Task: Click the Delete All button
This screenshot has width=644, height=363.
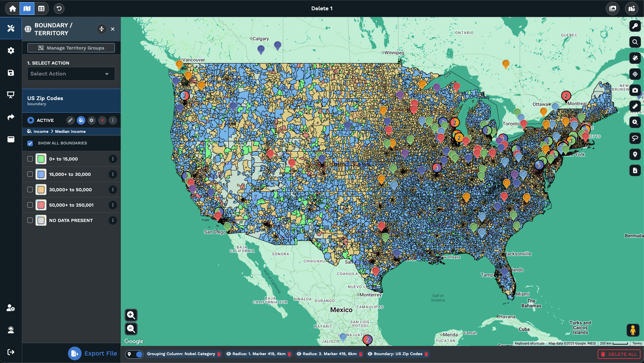Action: point(619,354)
